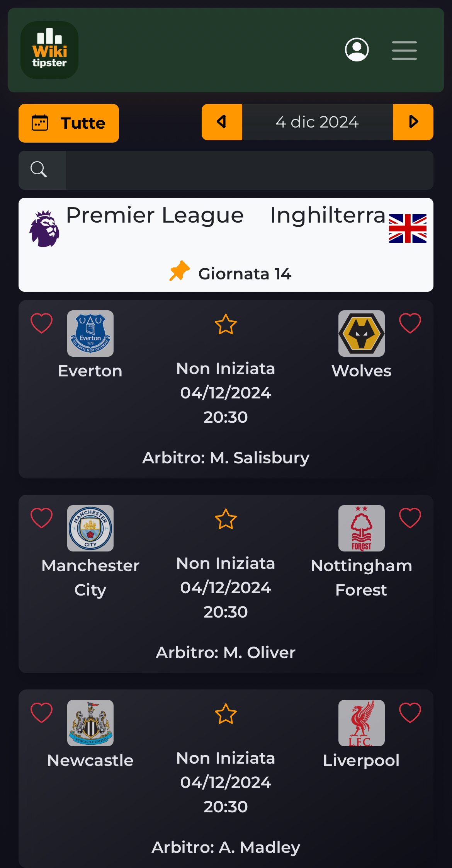Go to the previous day arrow
The height and width of the screenshot is (868, 452).
click(x=222, y=122)
